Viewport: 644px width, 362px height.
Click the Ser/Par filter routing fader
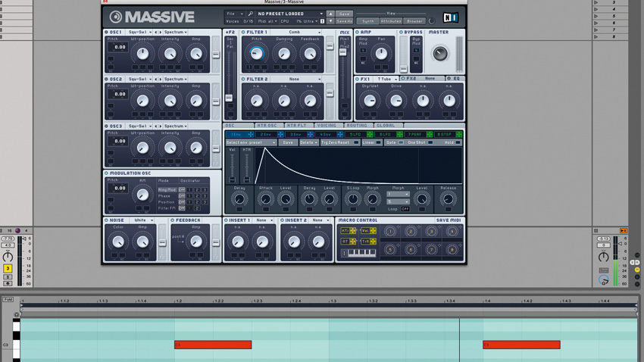[229, 98]
